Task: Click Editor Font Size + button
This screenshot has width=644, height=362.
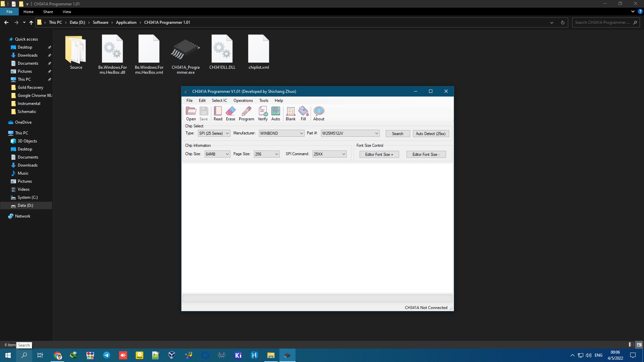Action: pyautogui.click(x=379, y=155)
